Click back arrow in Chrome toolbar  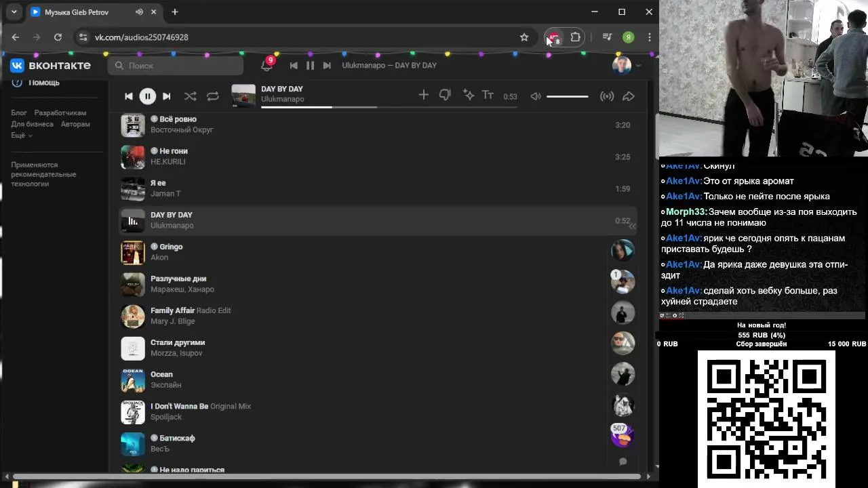pos(16,37)
